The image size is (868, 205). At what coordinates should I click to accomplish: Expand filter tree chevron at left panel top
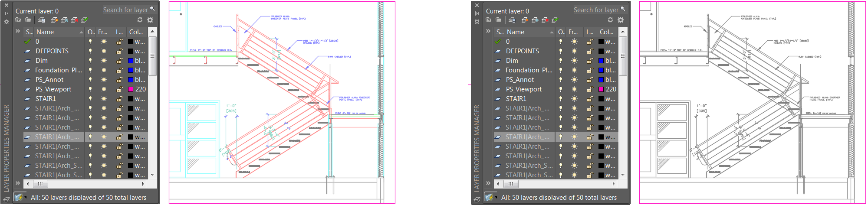18,31
